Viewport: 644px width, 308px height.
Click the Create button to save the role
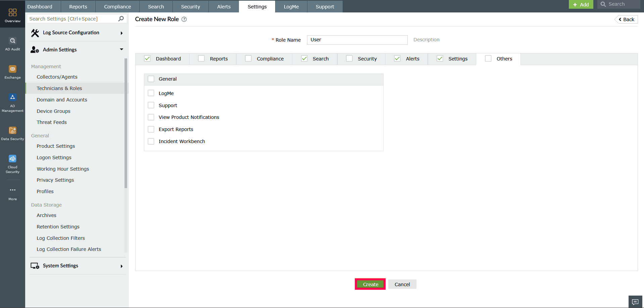point(370,284)
